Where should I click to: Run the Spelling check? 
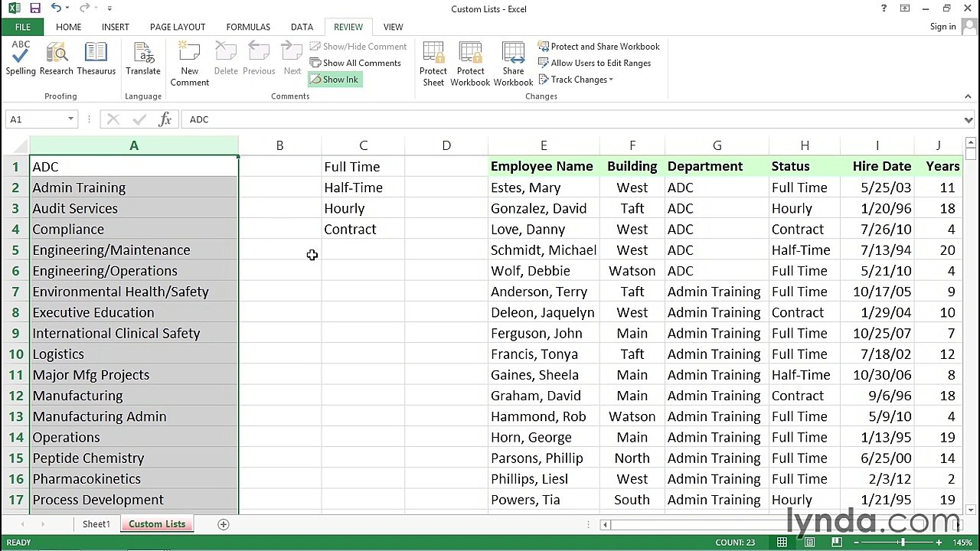tap(21, 59)
